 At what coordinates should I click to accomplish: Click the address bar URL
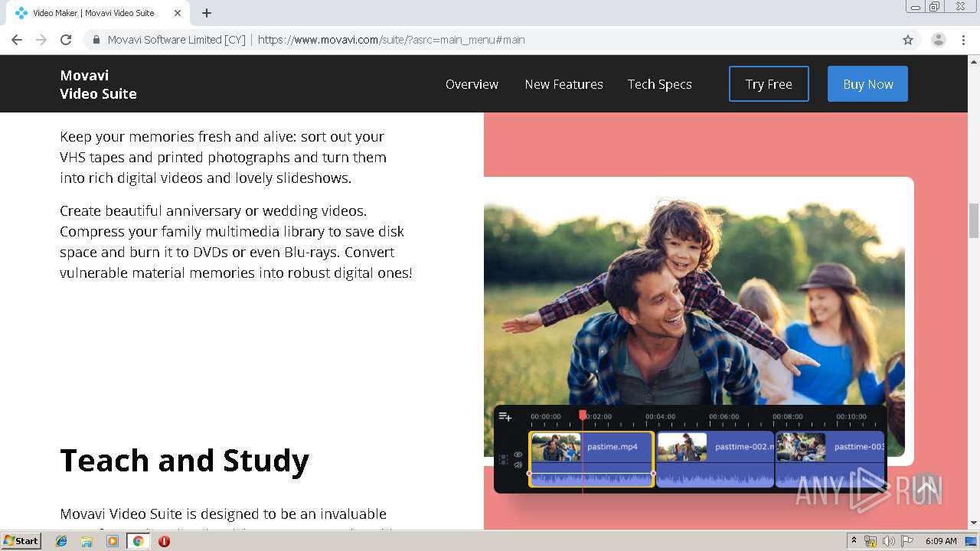click(391, 40)
